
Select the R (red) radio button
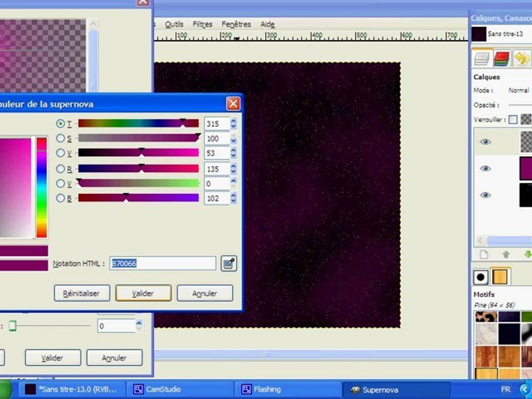[60, 169]
